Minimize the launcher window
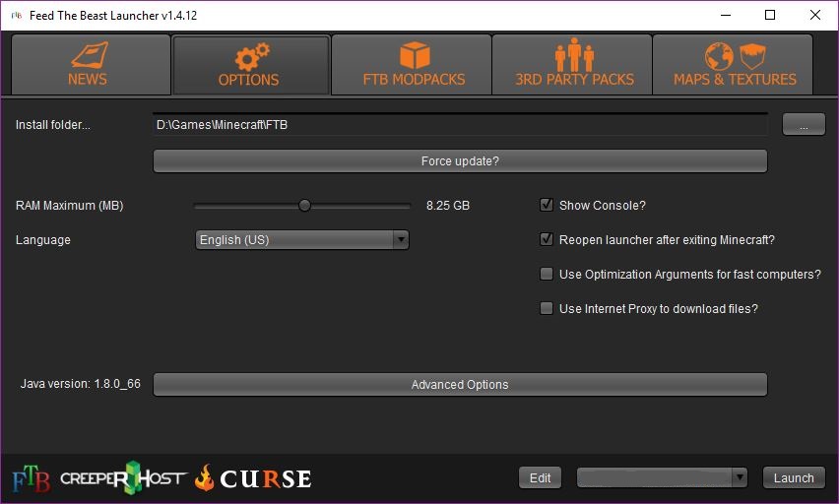The height and width of the screenshot is (504, 839). click(x=726, y=15)
